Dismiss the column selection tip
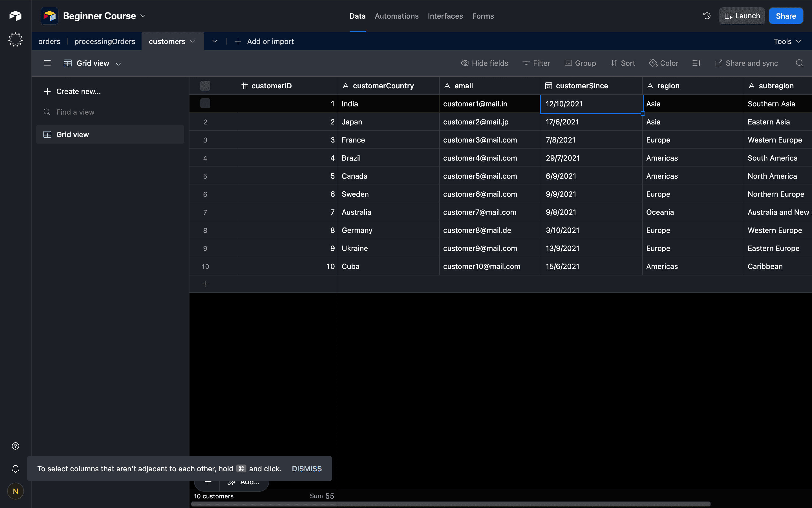This screenshot has height=508, width=812. pos(307,469)
